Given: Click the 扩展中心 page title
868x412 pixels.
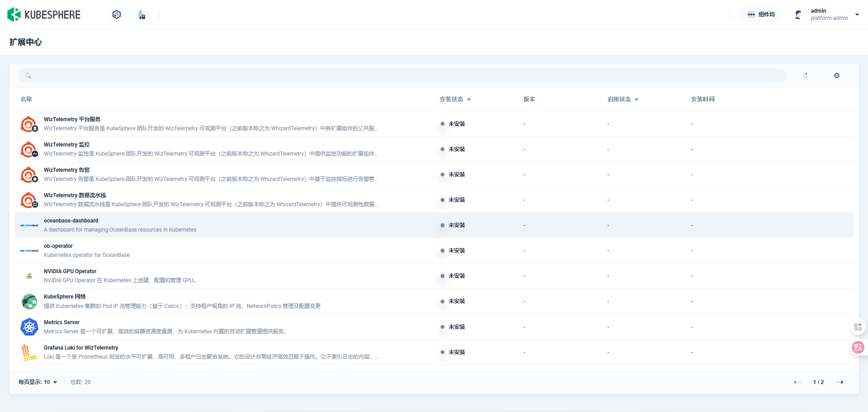Looking at the screenshot, I should (x=26, y=42).
